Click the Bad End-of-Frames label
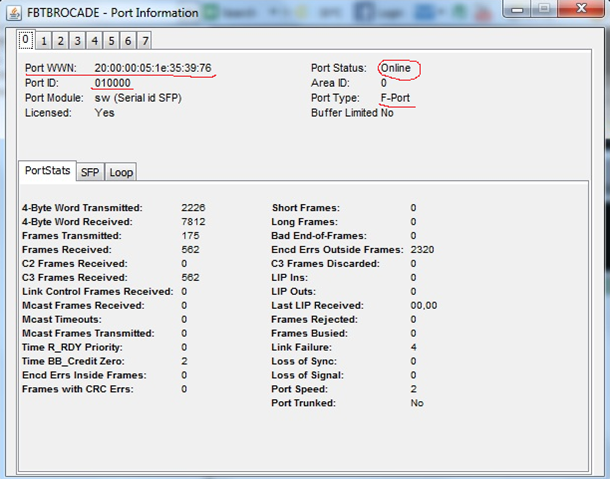 [x=319, y=236]
